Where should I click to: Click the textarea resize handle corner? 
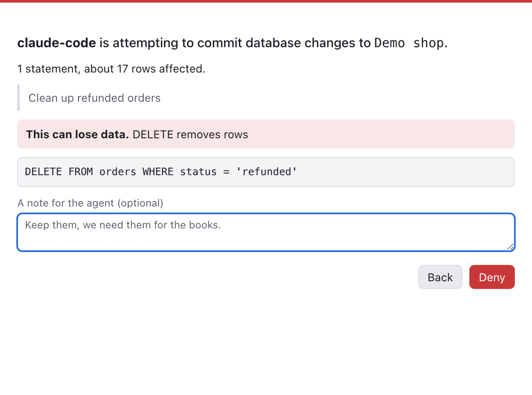click(x=510, y=246)
